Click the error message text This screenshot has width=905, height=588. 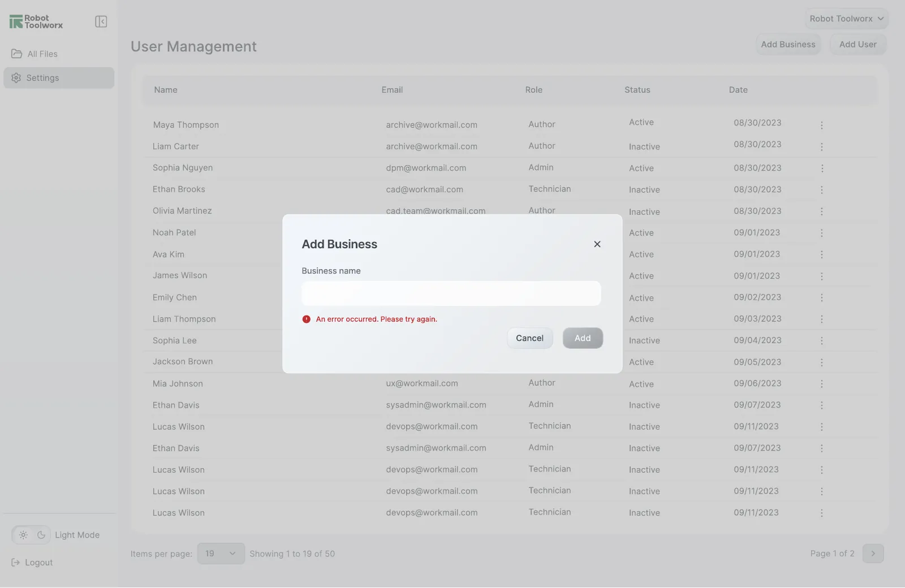pos(377,319)
